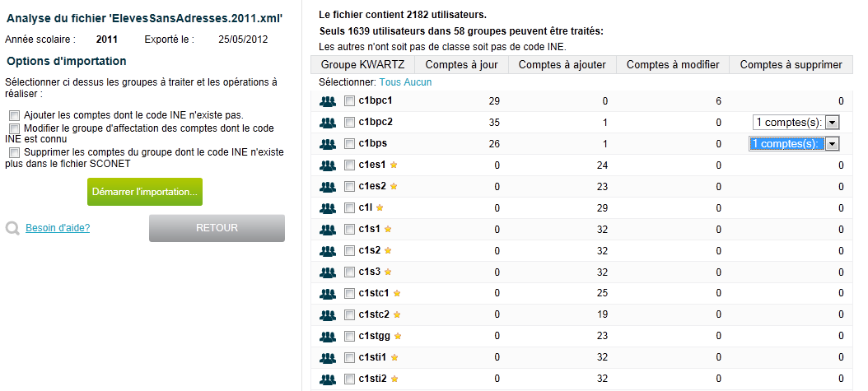Click the star icon next to c1stc1
868x391 pixels.
396,292
